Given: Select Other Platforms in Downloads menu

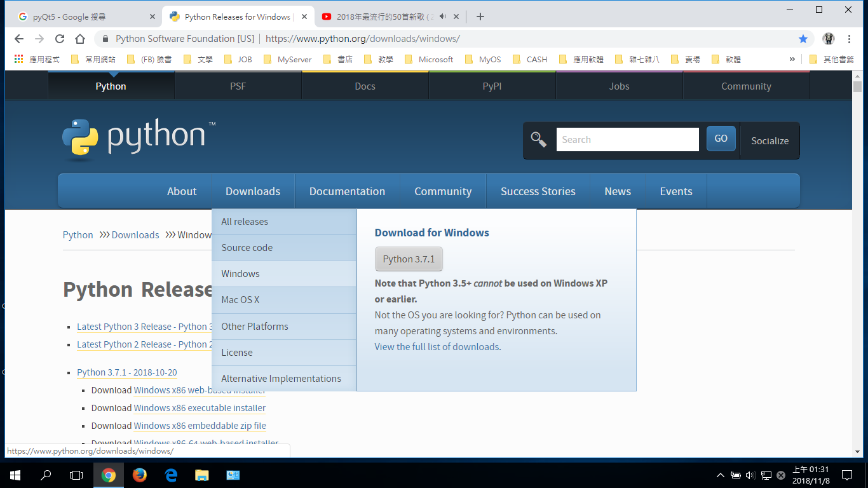Looking at the screenshot, I should click(284, 327).
